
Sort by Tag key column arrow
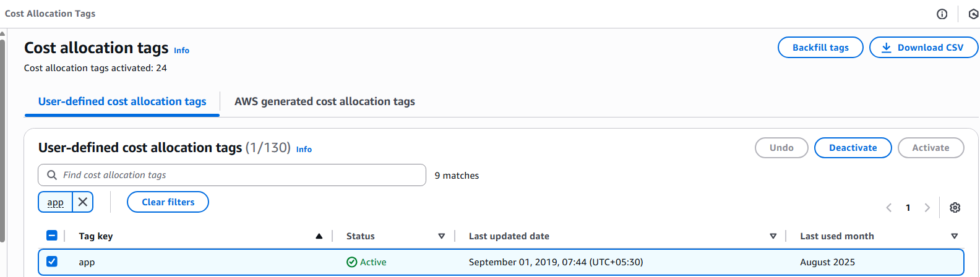(319, 236)
